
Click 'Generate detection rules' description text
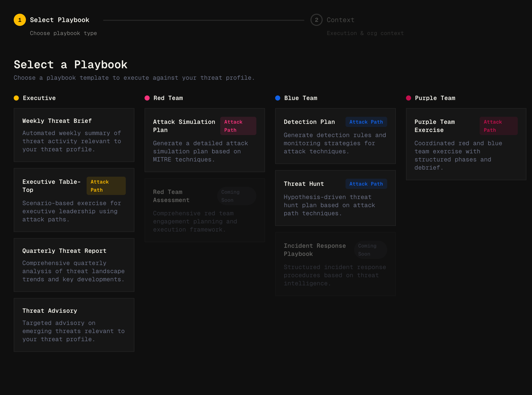(x=335, y=143)
